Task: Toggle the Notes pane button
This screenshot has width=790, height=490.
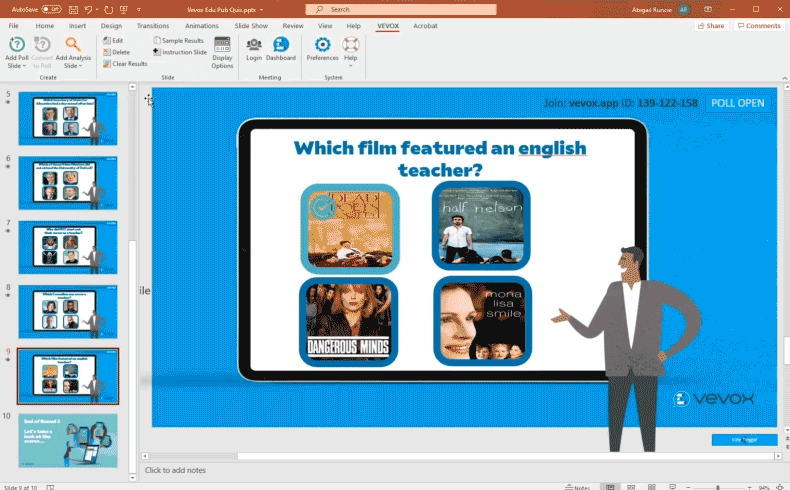Action: (x=577, y=487)
